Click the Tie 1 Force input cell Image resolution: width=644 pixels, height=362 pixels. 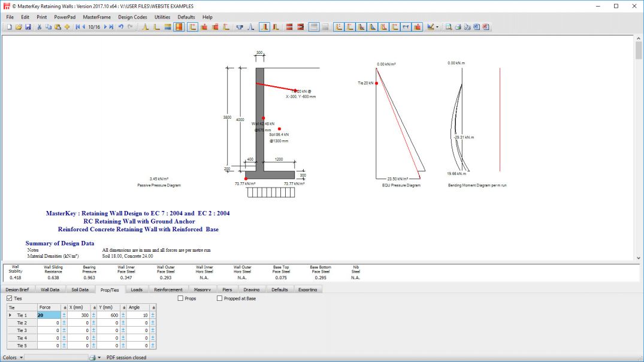49,315
